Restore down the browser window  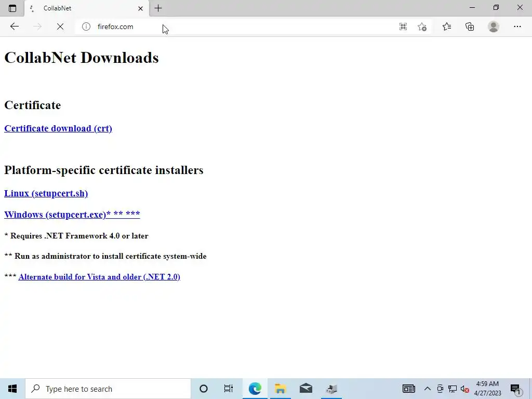click(496, 7)
